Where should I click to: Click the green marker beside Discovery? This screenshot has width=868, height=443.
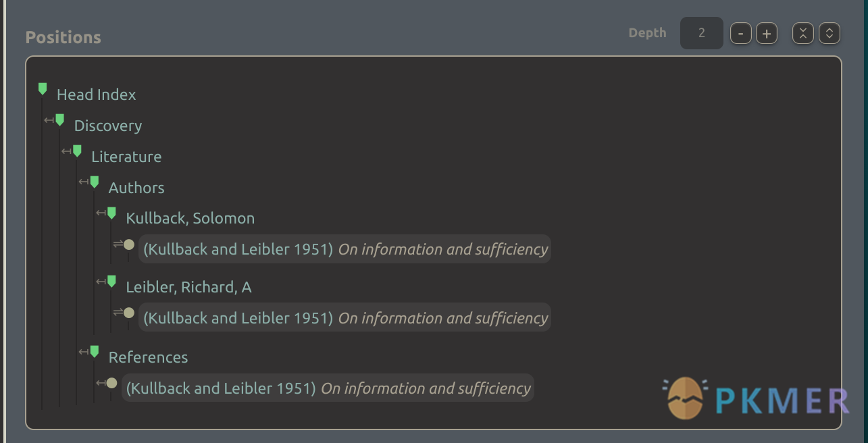60,120
